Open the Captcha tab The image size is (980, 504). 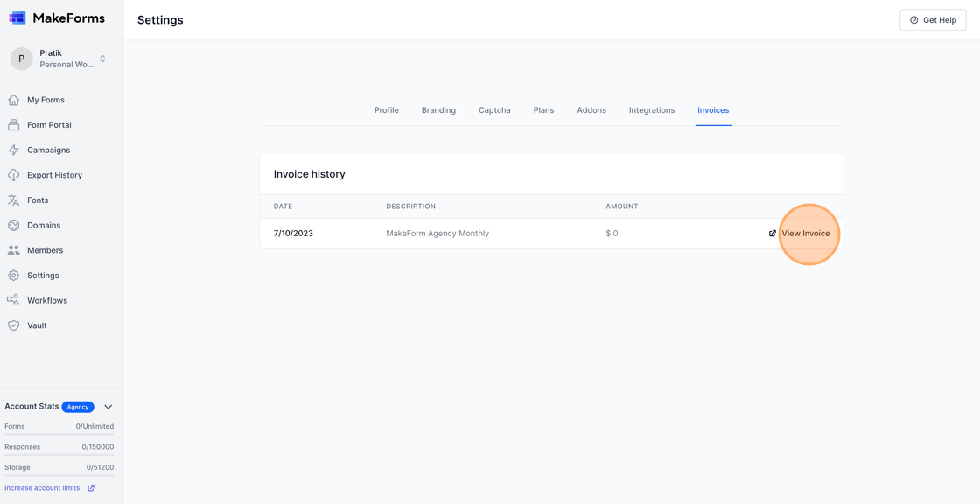(x=494, y=110)
